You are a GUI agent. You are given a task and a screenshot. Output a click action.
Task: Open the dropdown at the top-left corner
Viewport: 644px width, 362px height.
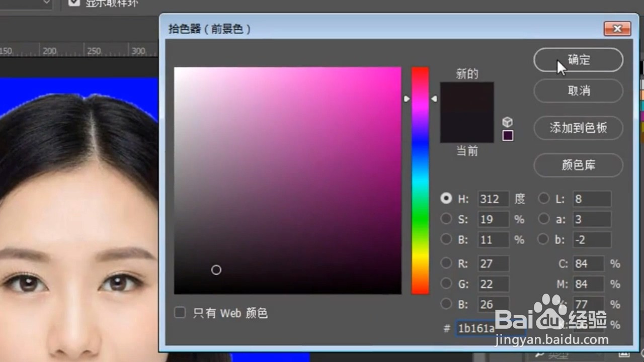tap(28, 3)
